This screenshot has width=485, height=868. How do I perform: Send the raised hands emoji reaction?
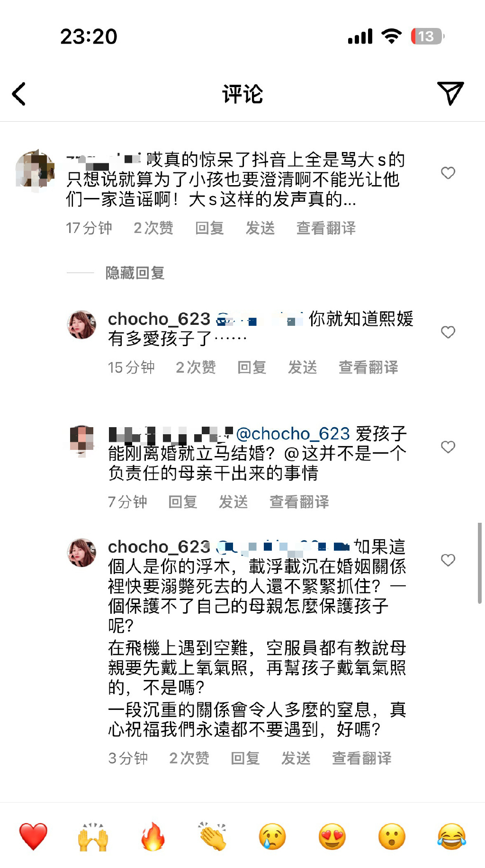93,836
